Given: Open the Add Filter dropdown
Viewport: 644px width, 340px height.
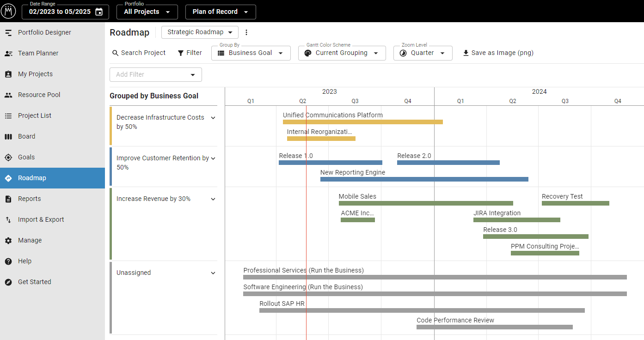Looking at the screenshot, I should 156,74.
